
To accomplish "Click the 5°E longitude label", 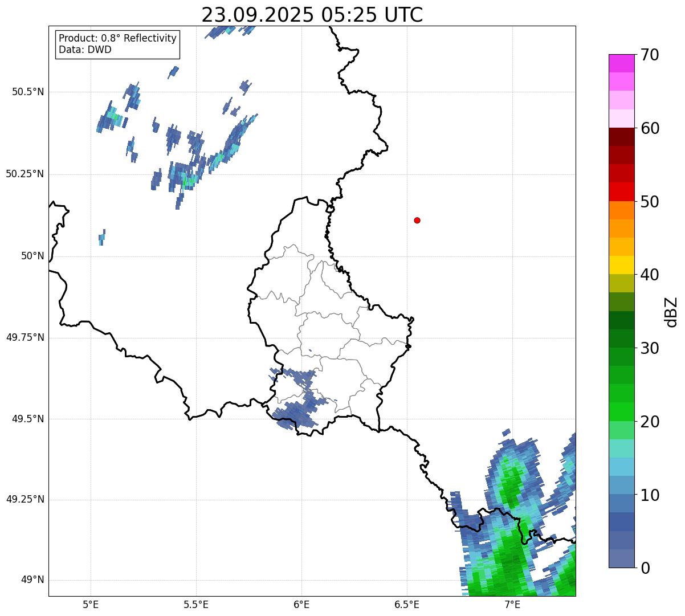I will point(91,605).
